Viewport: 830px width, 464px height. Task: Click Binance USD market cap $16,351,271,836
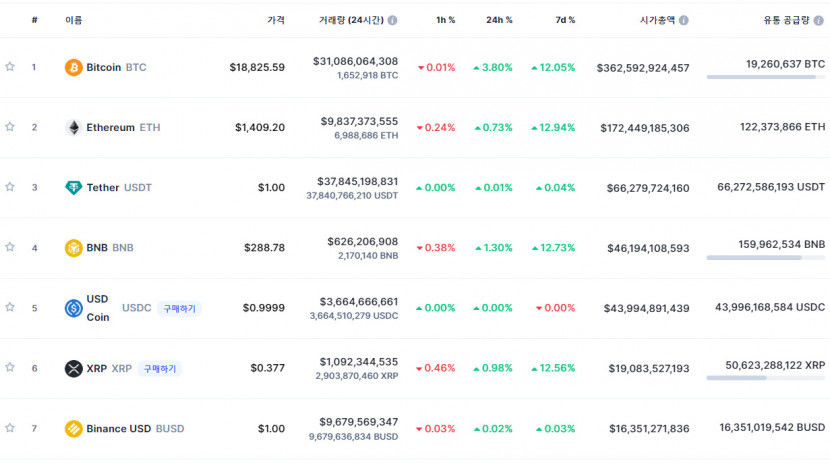pos(649,429)
